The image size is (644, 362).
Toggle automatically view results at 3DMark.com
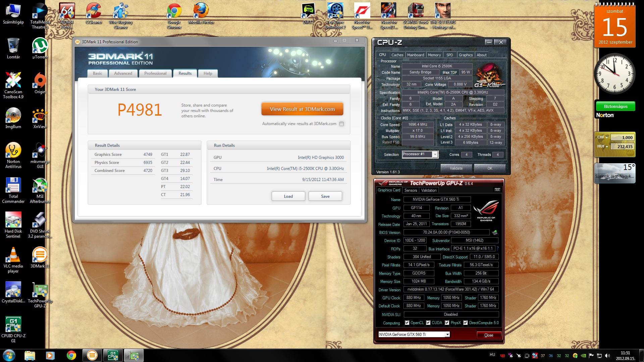point(341,124)
